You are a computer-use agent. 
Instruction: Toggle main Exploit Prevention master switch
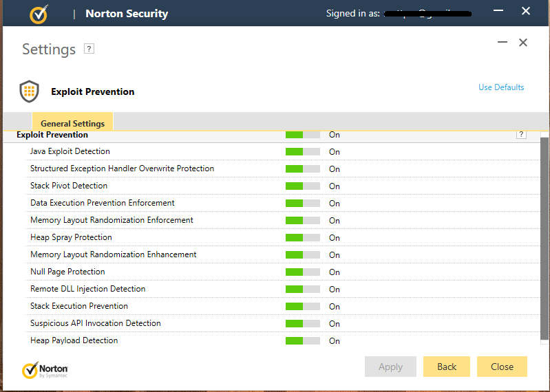(303, 135)
